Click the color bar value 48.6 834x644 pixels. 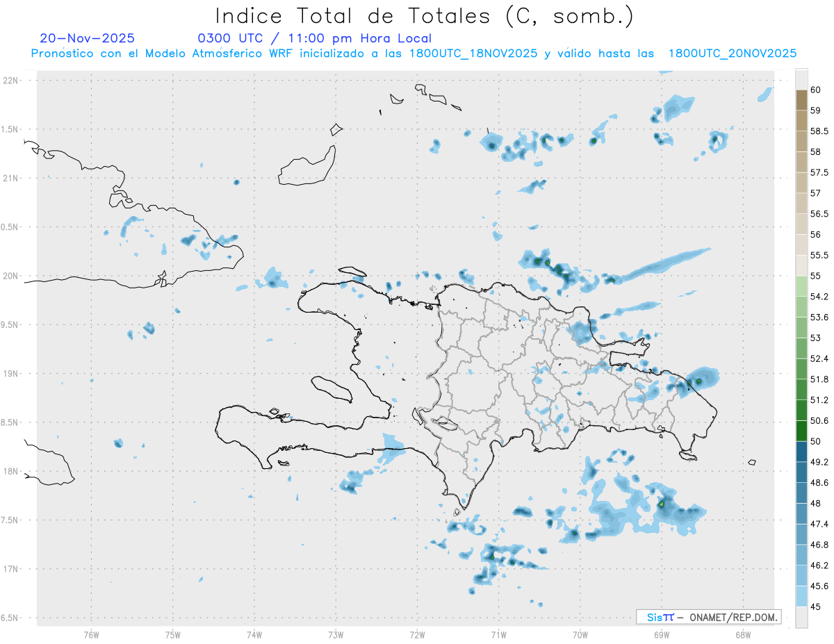[819, 483]
